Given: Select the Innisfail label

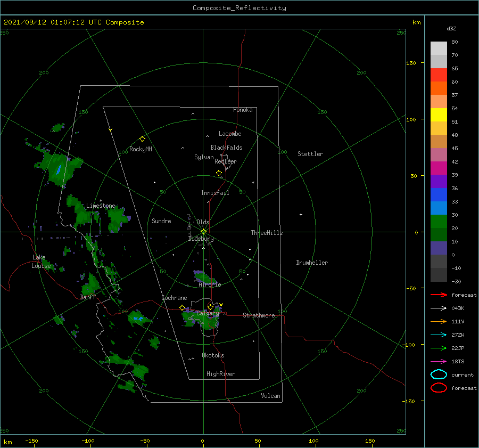Looking at the screenshot, I should [215, 193].
